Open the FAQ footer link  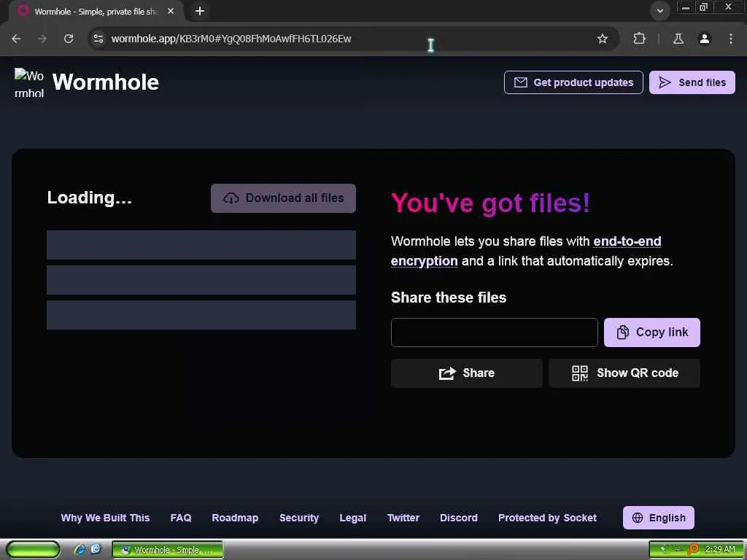pyautogui.click(x=181, y=518)
